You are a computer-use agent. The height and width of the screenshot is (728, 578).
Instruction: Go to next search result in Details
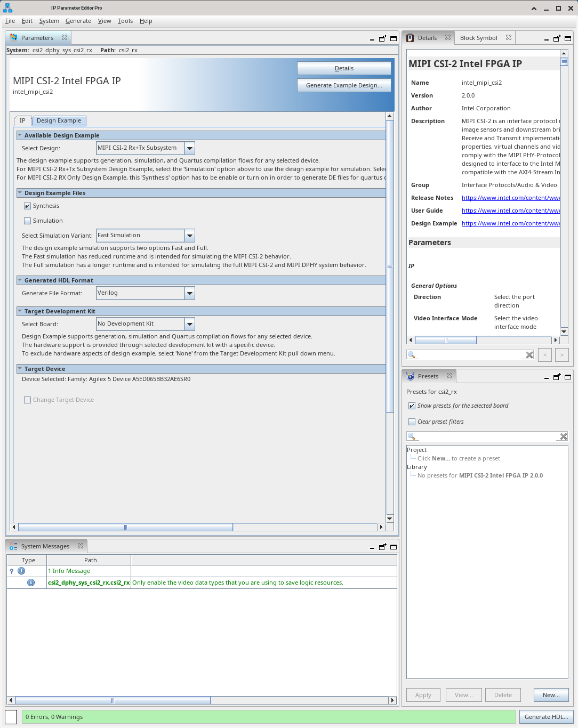pos(562,355)
